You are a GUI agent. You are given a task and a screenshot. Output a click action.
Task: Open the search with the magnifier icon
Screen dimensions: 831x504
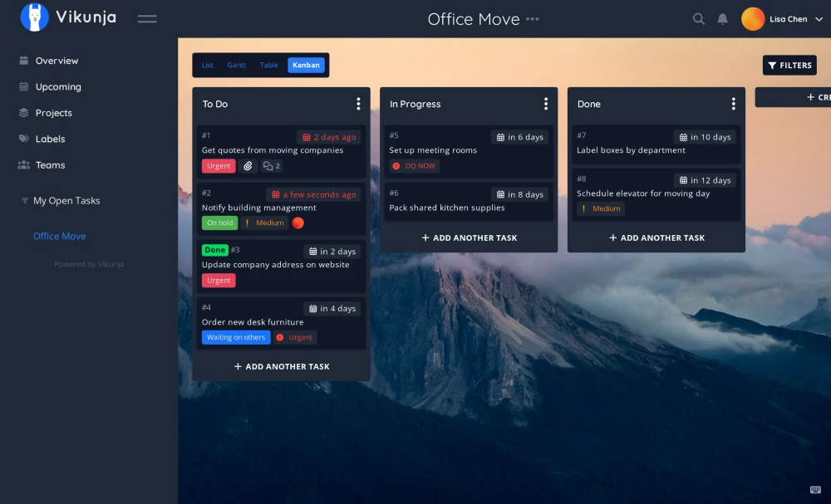(698, 17)
